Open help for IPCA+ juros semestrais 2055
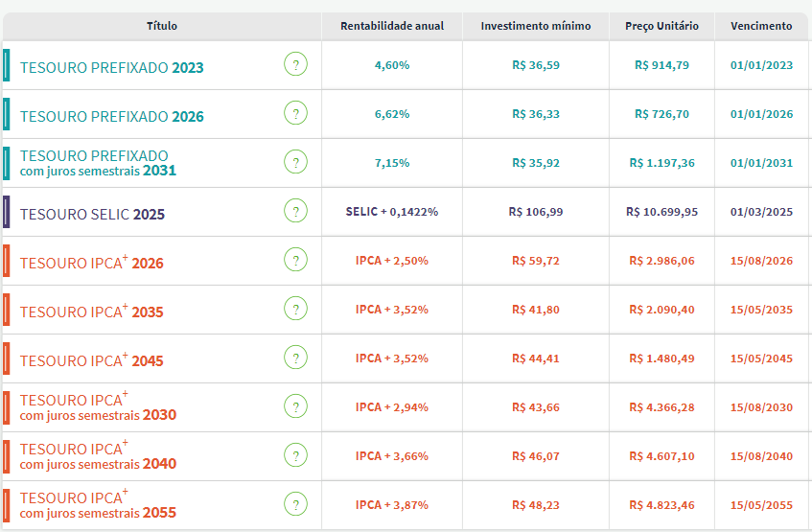 [x=295, y=505]
